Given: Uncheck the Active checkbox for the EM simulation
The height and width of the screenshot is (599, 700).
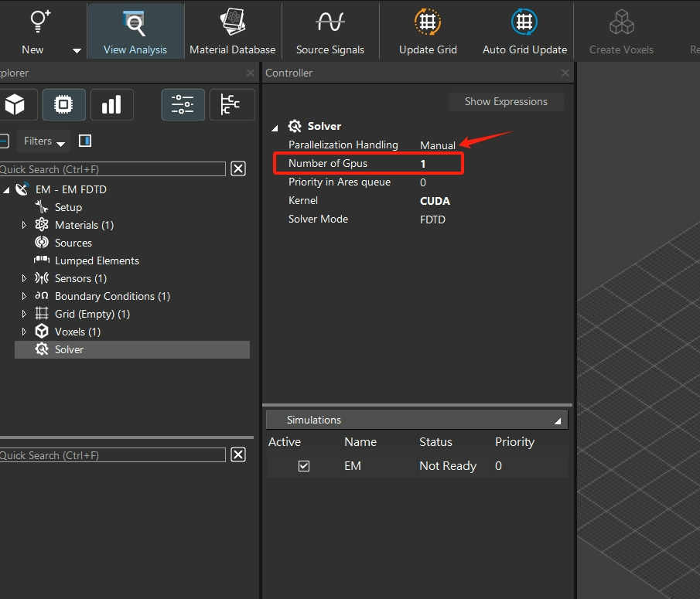Looking at the screenshot, I should 304,466.
